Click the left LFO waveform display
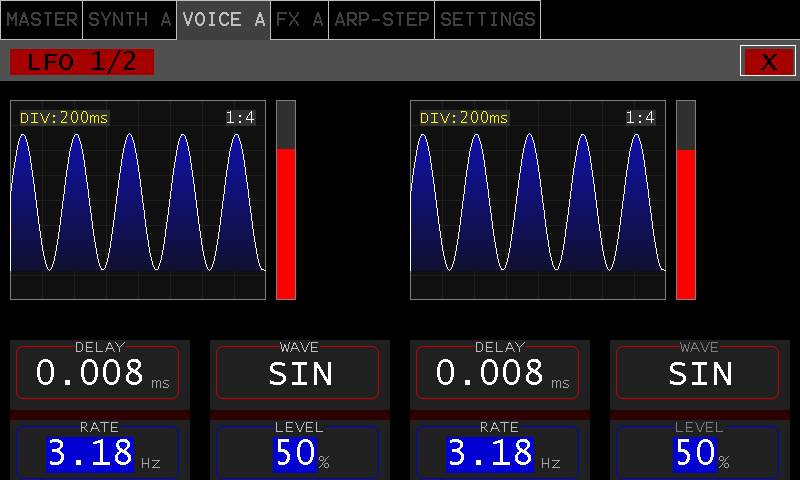This screenshot has width=800, height=480. (138, 200)
